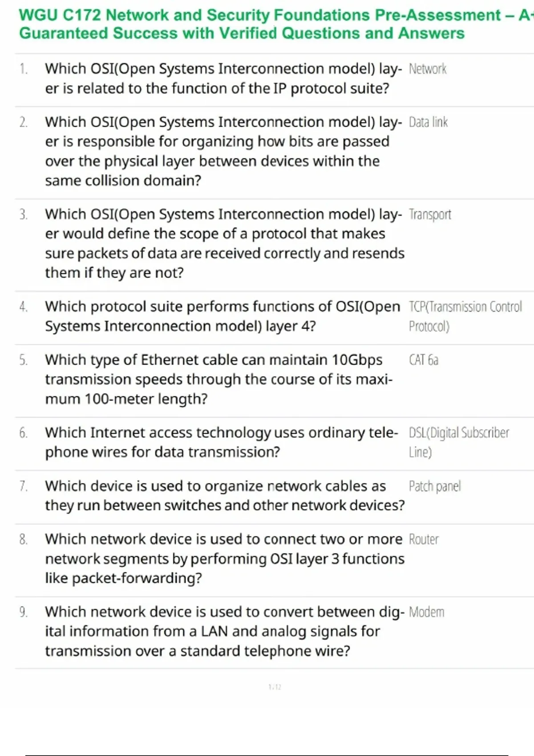Select the "Transport" answer text
Viewport: 534px width, 756px height.
(x=430, y=215)
